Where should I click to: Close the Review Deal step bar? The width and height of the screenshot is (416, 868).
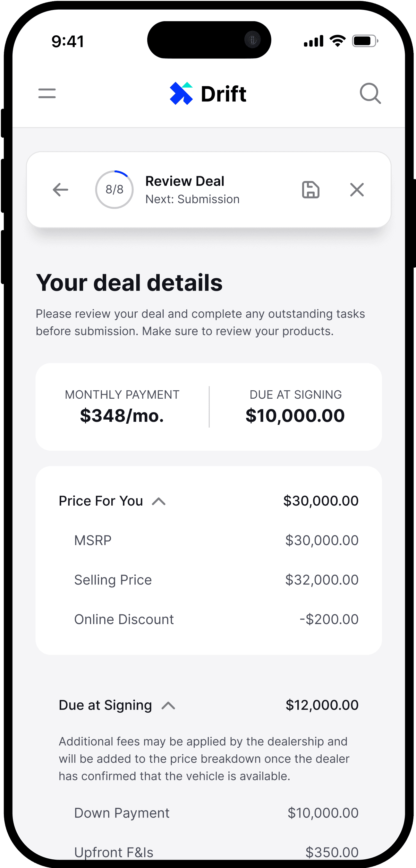[x=357, y=189]
